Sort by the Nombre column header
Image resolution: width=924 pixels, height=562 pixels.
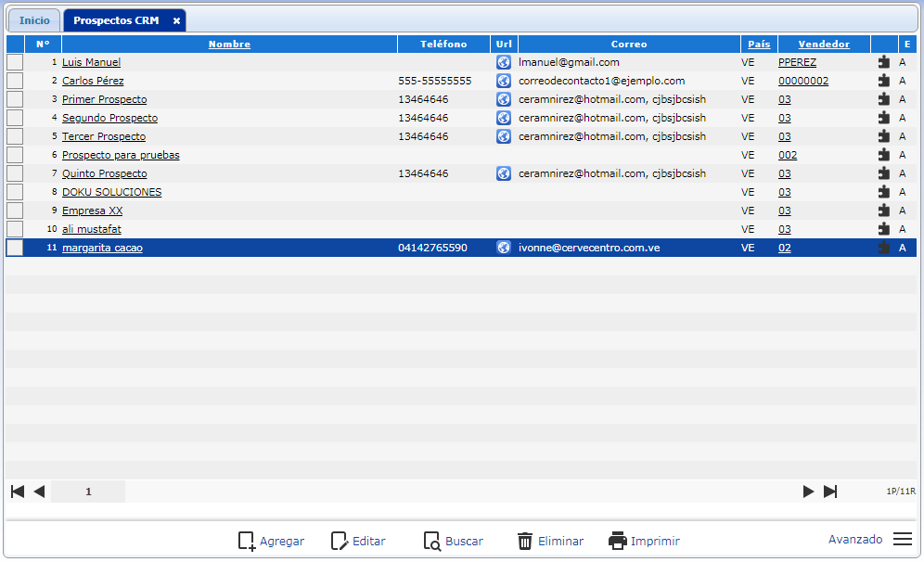(229, 45)
